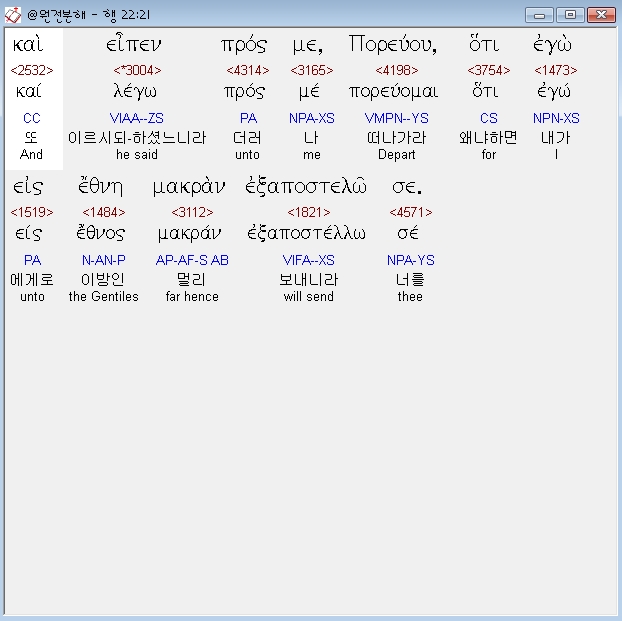
Task: Click the Korean gloss 보내니라
Action: [309, 280]
